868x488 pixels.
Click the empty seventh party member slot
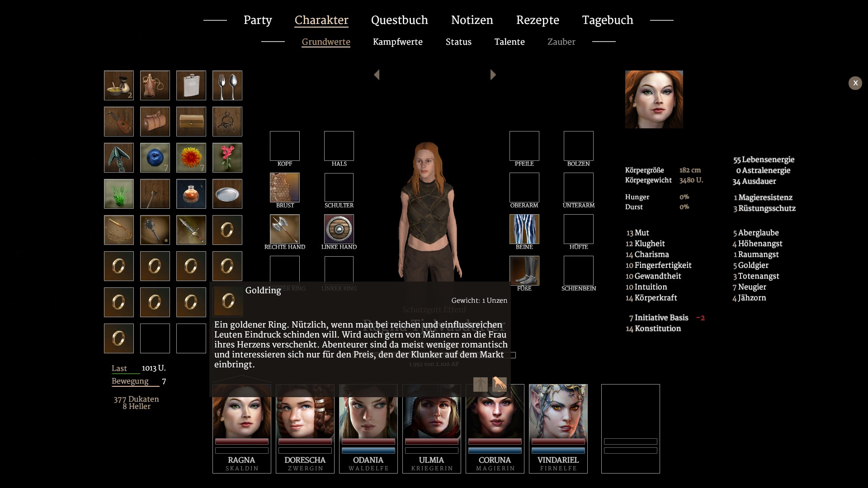tap(631, 429)
